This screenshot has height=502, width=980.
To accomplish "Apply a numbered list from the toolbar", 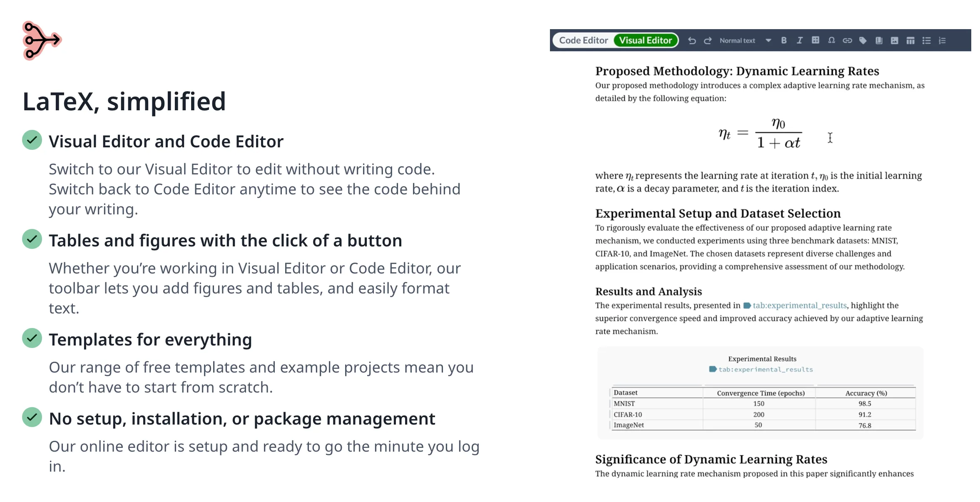I will pos(943,40).
